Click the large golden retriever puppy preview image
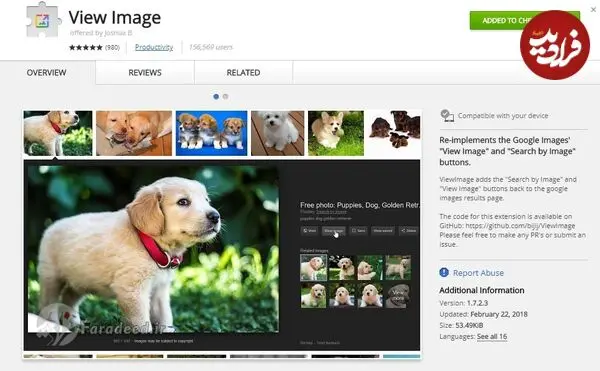Screen dimensions: 600x371 (153, 249)
